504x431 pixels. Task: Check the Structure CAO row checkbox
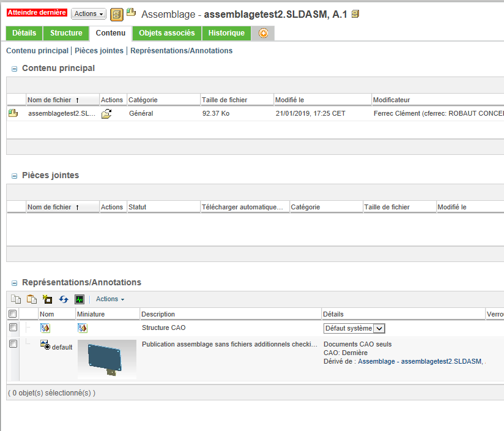coord(13,328)
